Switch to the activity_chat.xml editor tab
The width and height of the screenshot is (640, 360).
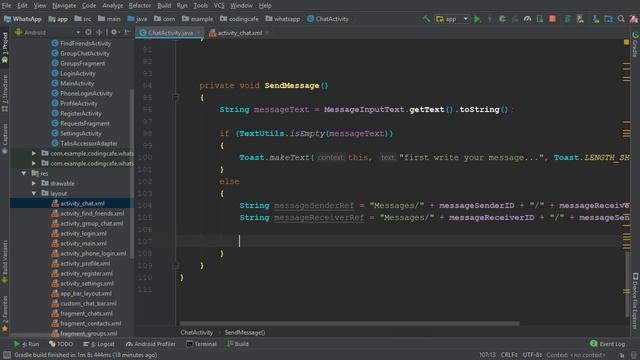click(239, 33)
